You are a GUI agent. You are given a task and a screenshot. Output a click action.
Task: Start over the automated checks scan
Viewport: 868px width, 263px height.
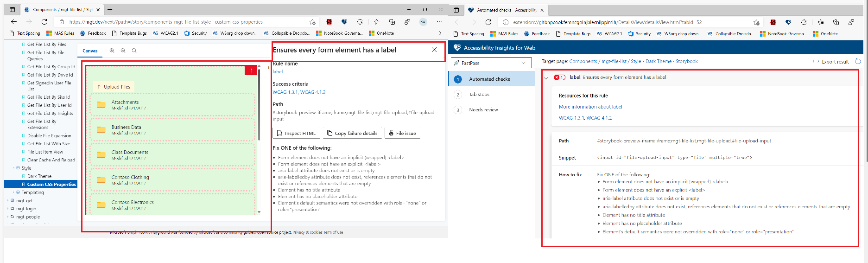(x=858, y=61)
